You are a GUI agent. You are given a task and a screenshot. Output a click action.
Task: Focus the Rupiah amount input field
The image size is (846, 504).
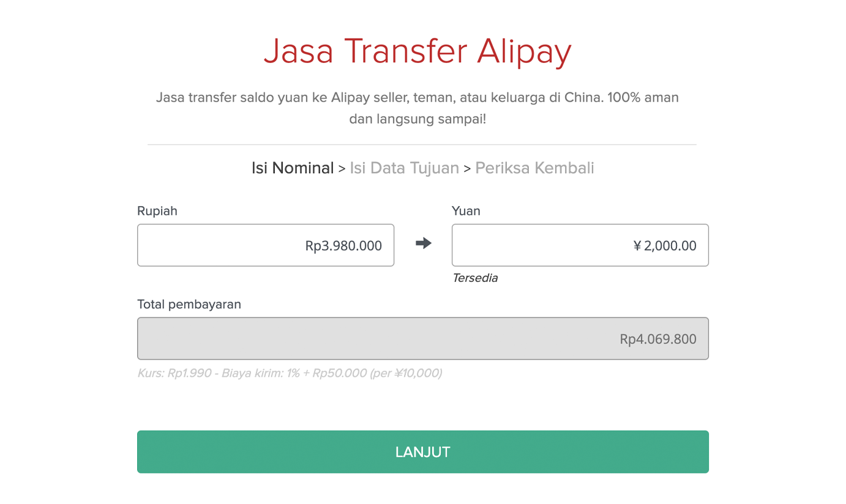click(x=266, y=245)
